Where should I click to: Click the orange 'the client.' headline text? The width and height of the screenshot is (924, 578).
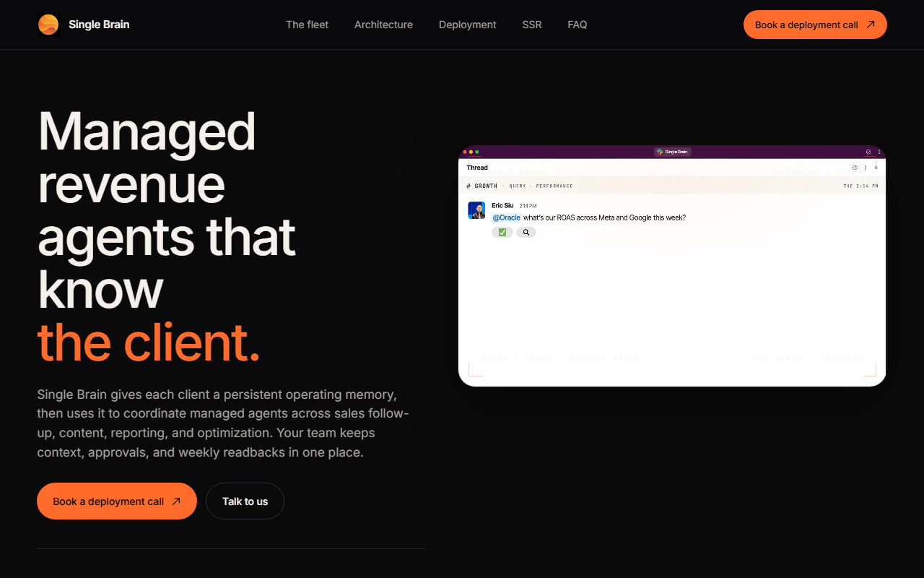(149, 342)
